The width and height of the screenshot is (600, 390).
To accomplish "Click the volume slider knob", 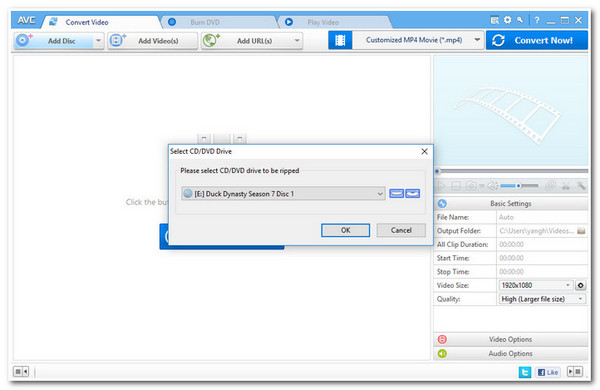I will 518,186.
